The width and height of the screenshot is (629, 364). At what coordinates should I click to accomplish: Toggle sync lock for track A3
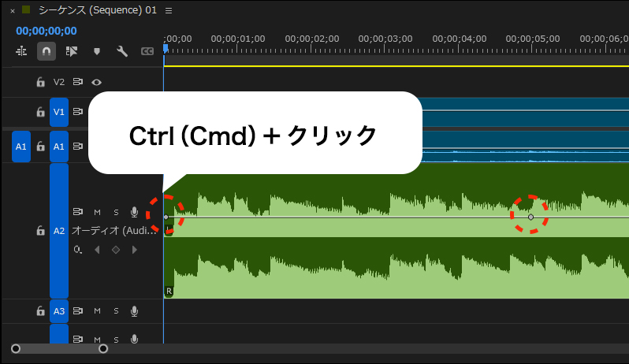coord(78,310)
